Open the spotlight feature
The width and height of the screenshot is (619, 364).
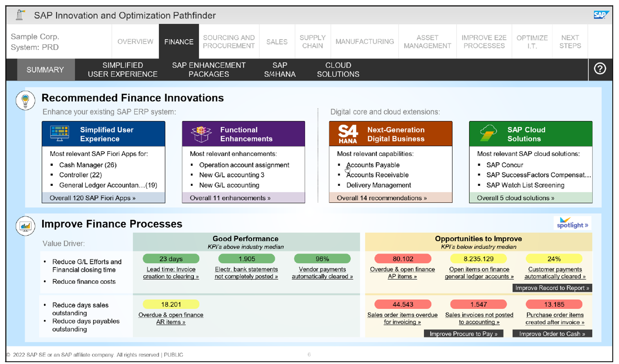pyautogui.click(x=572, y=223)
